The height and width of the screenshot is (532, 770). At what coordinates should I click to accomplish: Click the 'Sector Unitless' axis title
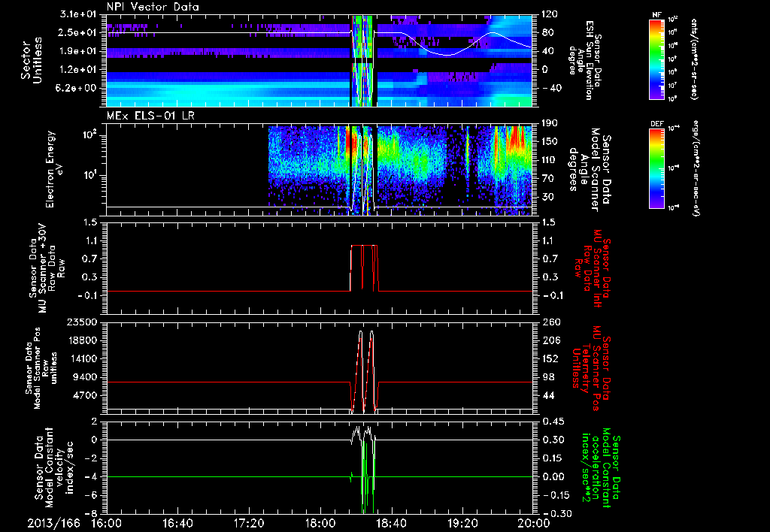[x=31, y=61]
